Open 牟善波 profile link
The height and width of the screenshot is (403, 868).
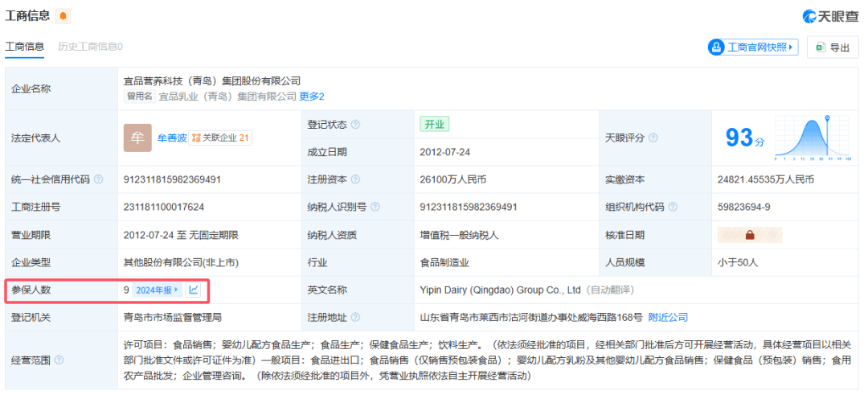171,138
